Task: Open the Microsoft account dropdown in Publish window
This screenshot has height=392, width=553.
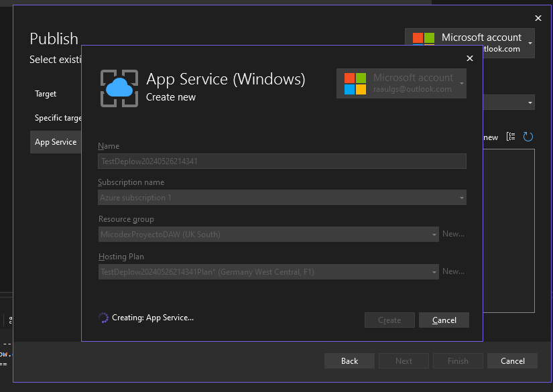Action: [530, 43]
